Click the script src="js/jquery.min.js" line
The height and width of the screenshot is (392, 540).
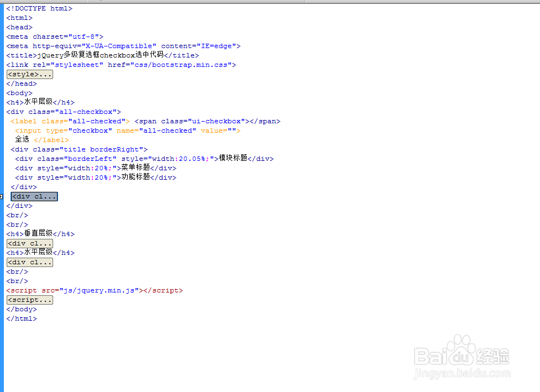(95, 290)
